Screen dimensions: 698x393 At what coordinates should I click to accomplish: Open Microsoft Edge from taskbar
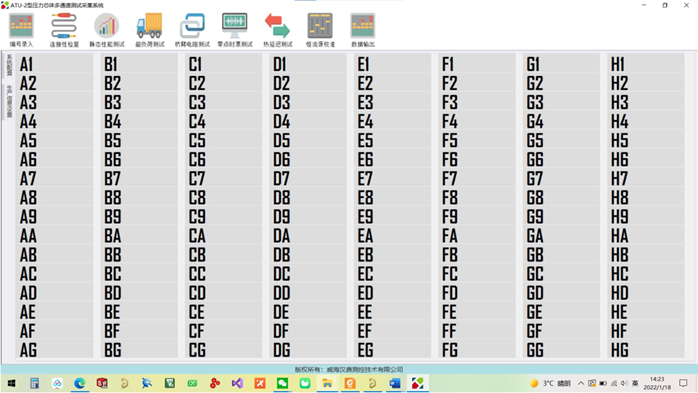coord(80,383)
